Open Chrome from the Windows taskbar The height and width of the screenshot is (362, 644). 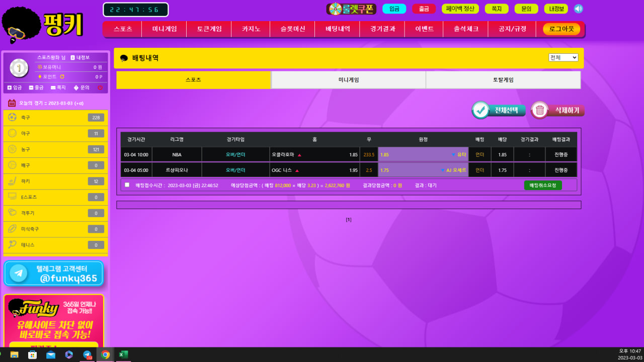105,354
